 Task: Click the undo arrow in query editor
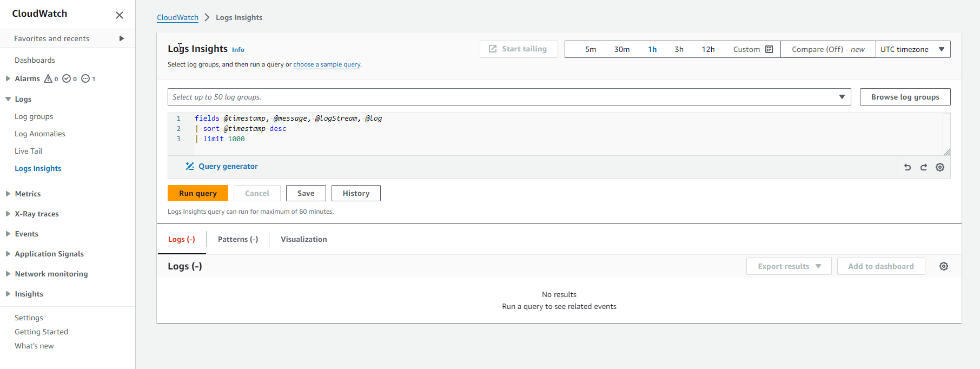click(x=908, y=167)
